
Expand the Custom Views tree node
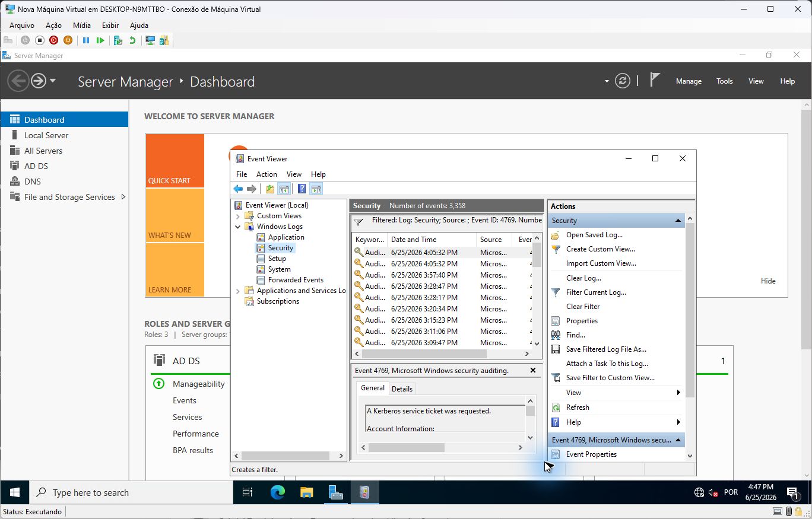coord(238,216)
